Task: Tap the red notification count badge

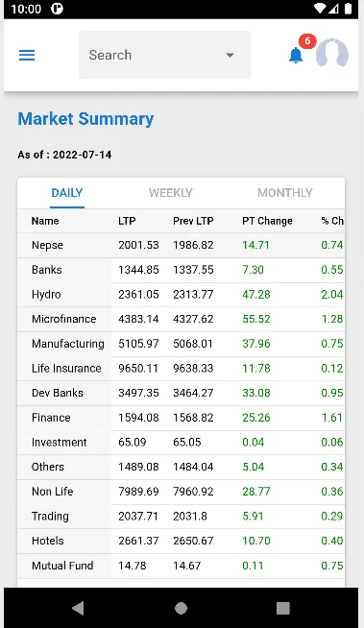Action: click(x=307, y=41)
